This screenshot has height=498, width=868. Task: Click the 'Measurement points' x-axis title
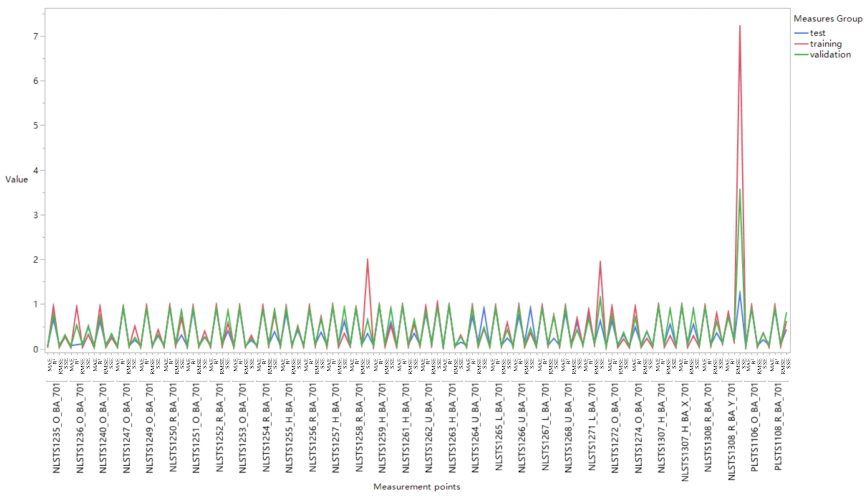[x=416, y=487]
